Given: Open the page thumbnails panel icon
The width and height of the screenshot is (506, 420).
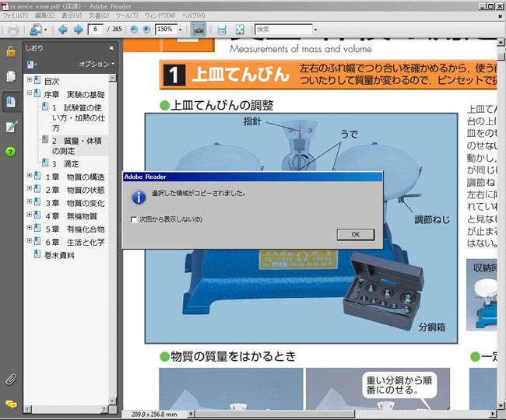Looking at the screenshot, I should pos(11,76).
